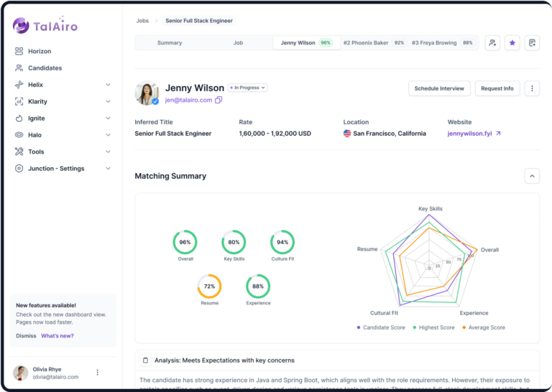Click the 88% Experience score ring
This screenshot has height=392, width=552.
click(x=258, y=286)
